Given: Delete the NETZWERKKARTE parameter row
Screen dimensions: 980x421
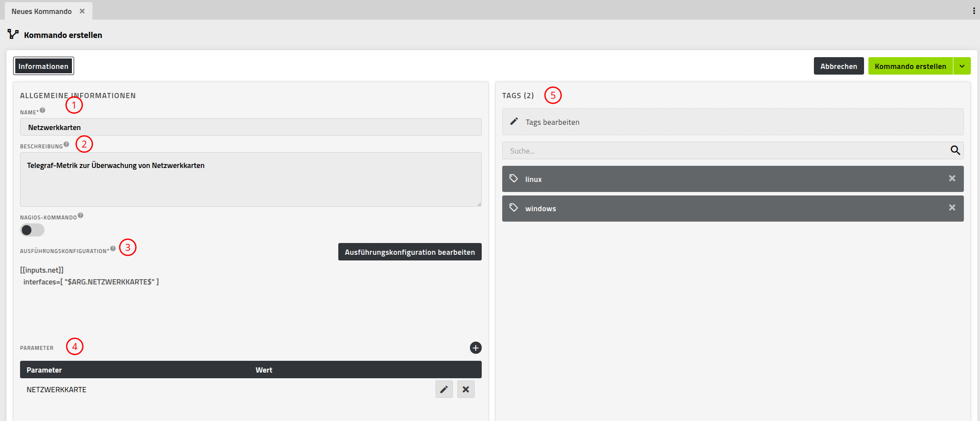Looking at the screenshot, I should pos(466,389).
